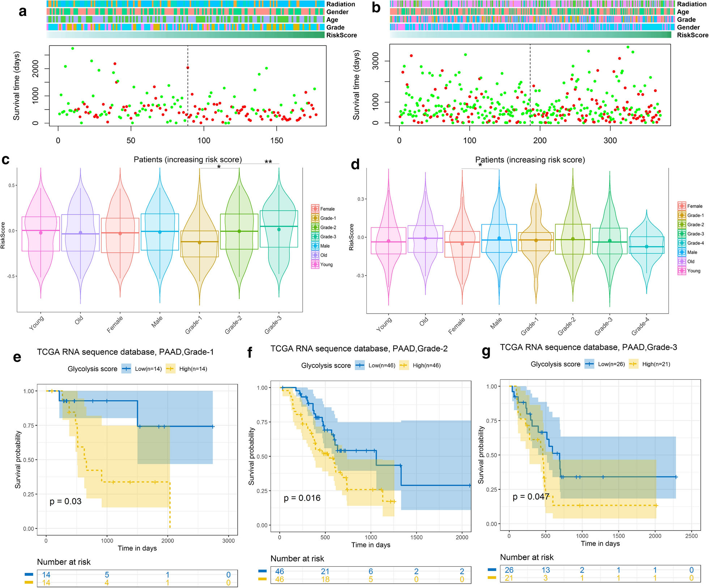Click the 'p = 0.047' text in panel g
Screen dimensions: 709x588
click(x=531, y=497)
